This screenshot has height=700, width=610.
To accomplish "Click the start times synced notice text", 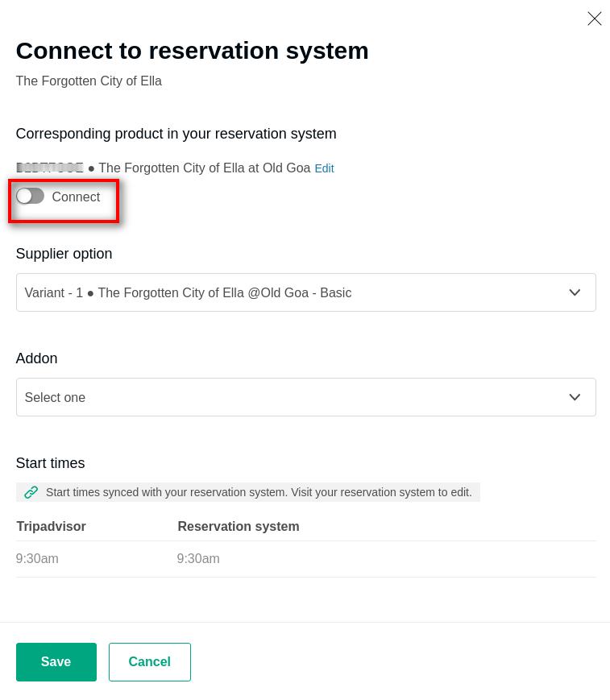I will [x=259, y=492].
